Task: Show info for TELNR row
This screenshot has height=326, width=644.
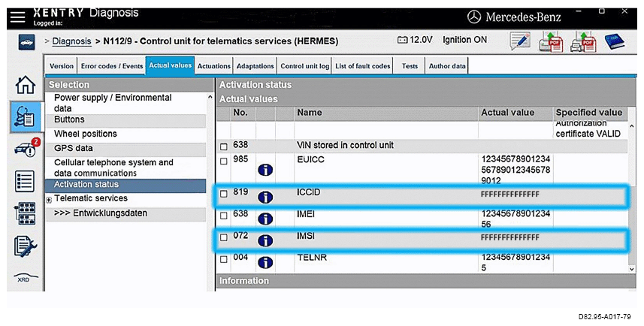Action: click(265, 262)
